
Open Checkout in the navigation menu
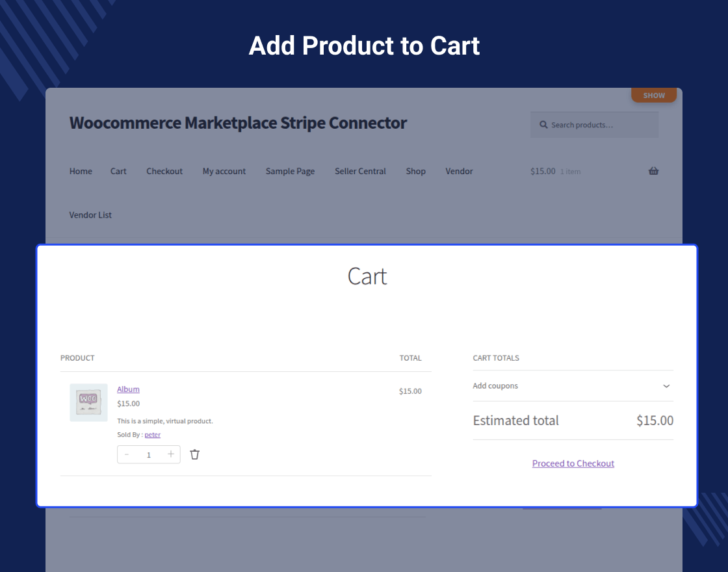point(164,172)
